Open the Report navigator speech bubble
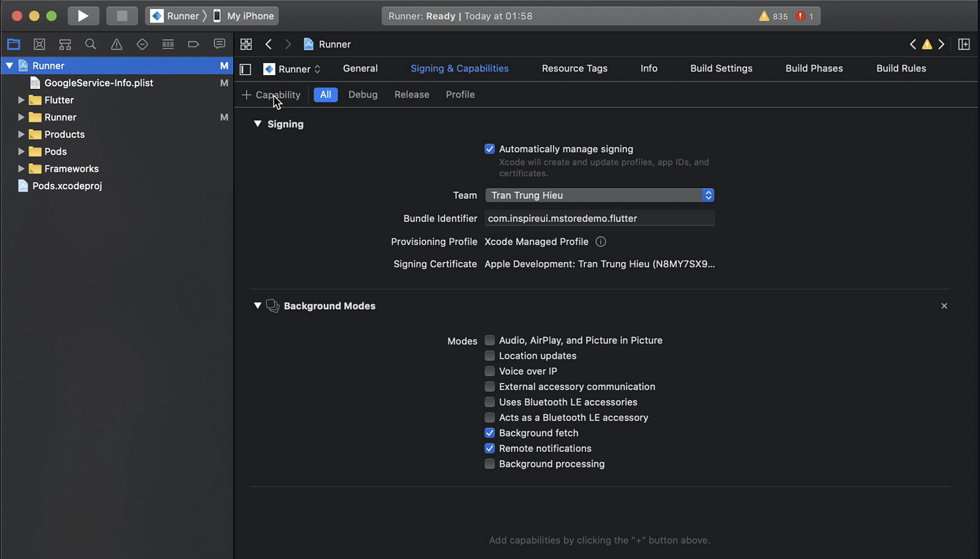The width and height of the screenshot is (980, 559). click(219, 44)
